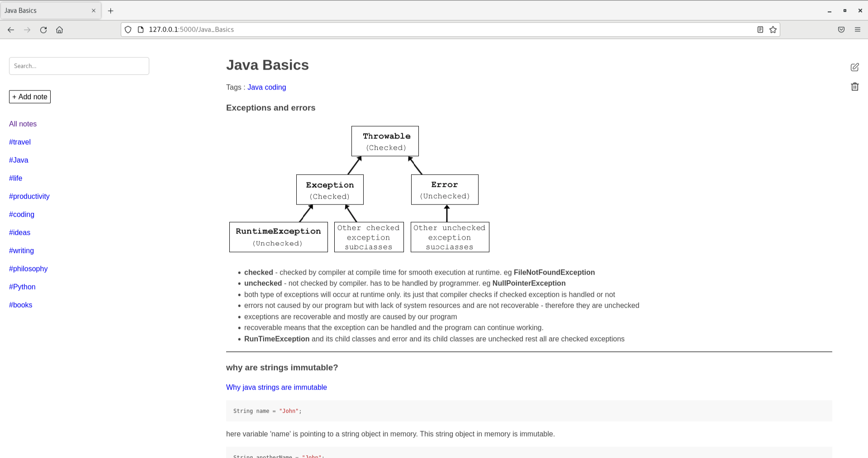Viewport: 868px width, 458px height.
Task: Click the Java tag beside Tags label
Action: 255,87
